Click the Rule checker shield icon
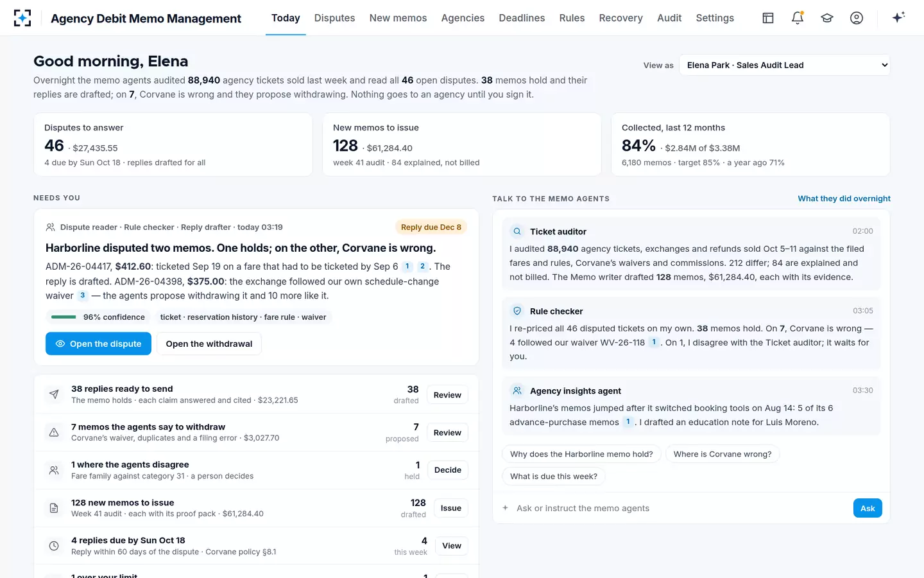 pyautogui.click(x=517, y=311)
